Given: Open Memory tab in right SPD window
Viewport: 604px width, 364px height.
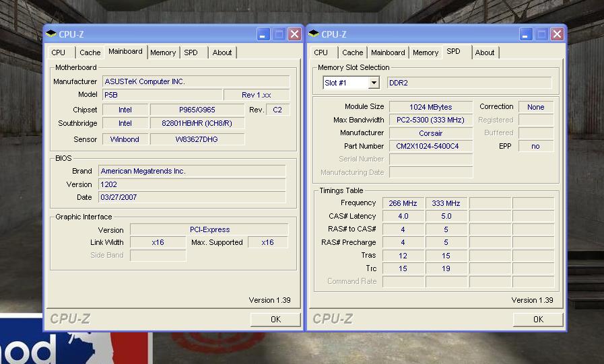Looking at the screenshot, I should pos(426,52).
